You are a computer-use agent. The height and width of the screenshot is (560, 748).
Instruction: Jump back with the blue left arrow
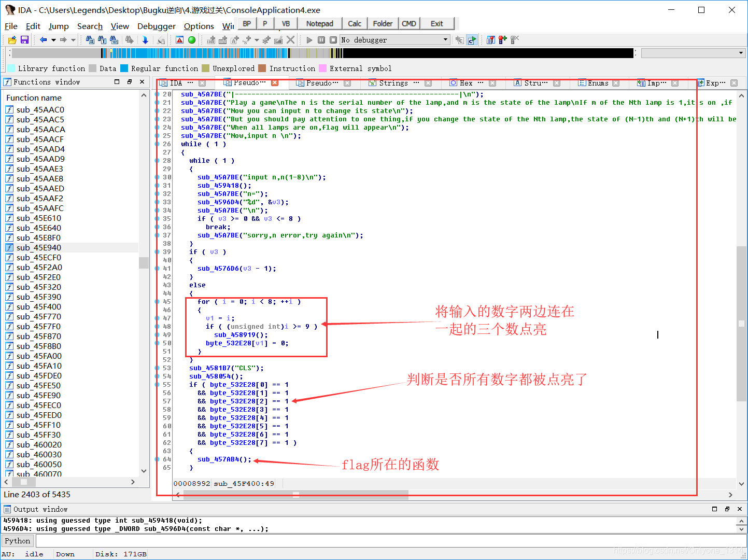[44, 40]
